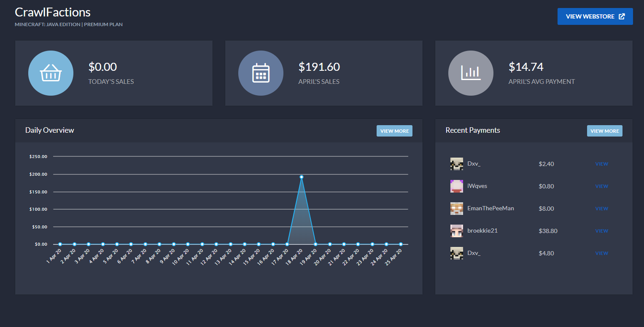View the $8.00 EmanThePeeMan payment
The image size is (644, 327).
601,209
